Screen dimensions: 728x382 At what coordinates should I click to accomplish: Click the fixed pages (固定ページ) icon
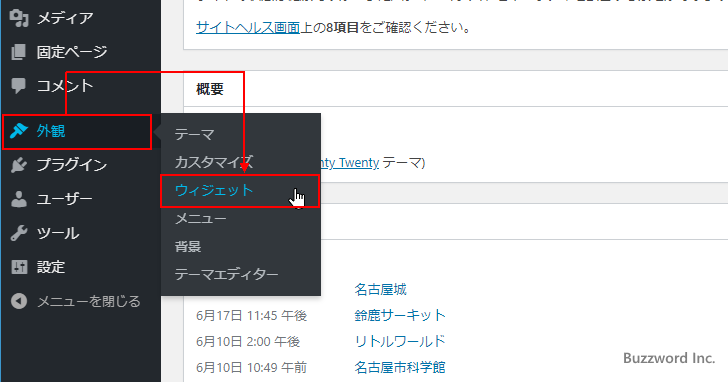point(19,52)
